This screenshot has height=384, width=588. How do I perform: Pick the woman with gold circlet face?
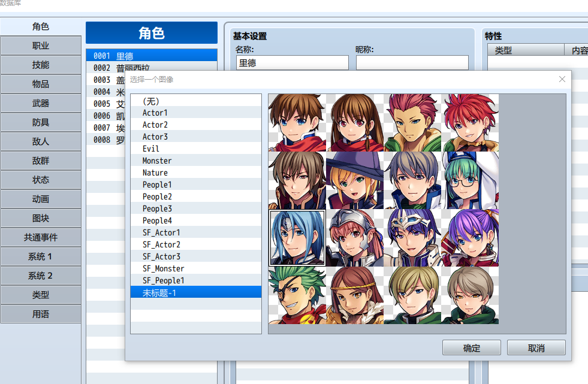[x=355, y=295]
